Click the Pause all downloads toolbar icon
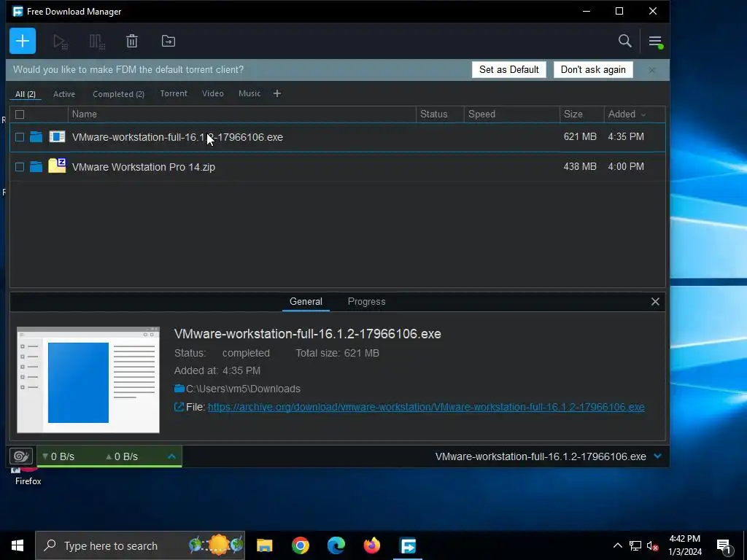Screen dimensions: 747x560 click(97, 42)
